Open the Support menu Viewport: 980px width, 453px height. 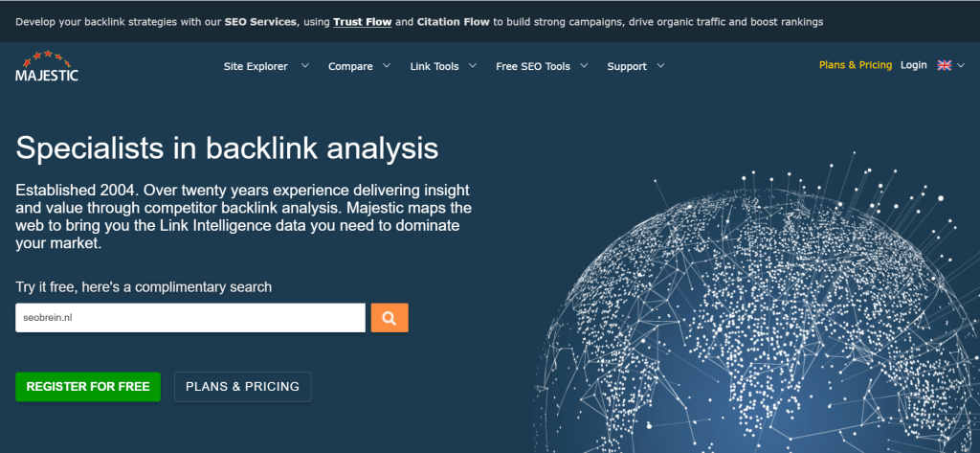tap(627, 66)
